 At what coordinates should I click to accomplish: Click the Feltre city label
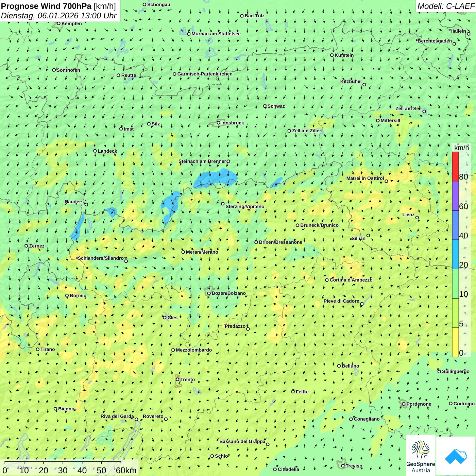(302, 392)
